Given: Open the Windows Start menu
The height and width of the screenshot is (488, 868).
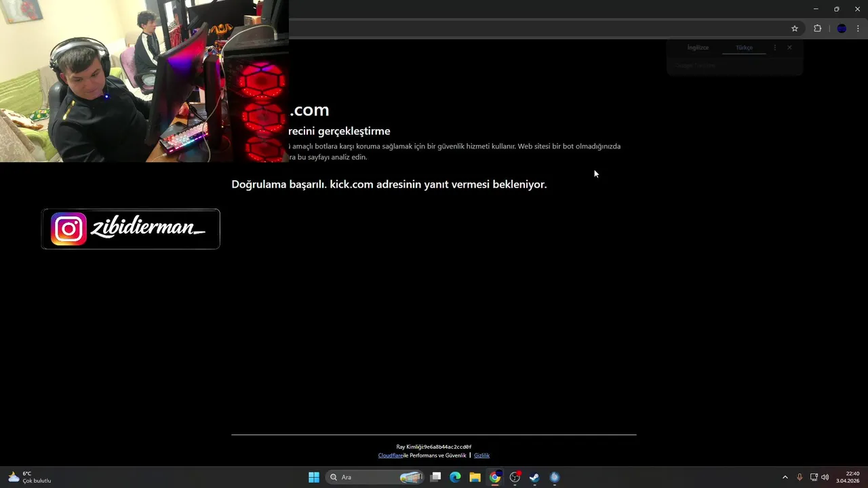Looking at the screenshot, I should [314, 477].
